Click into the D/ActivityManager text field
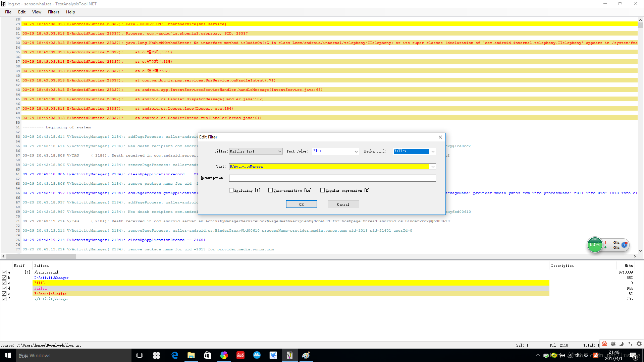644x362 pixels. (329, 167)
